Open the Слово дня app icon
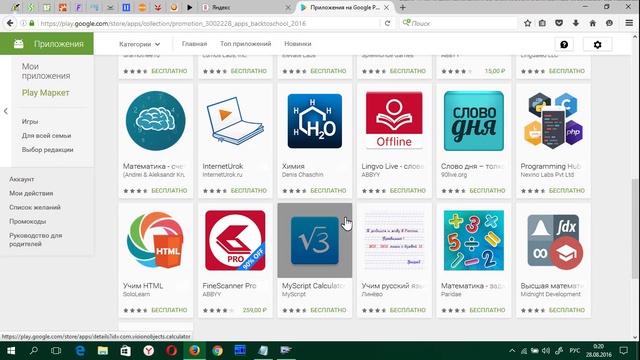The image size is (640, 360). [x=473, y=121]
